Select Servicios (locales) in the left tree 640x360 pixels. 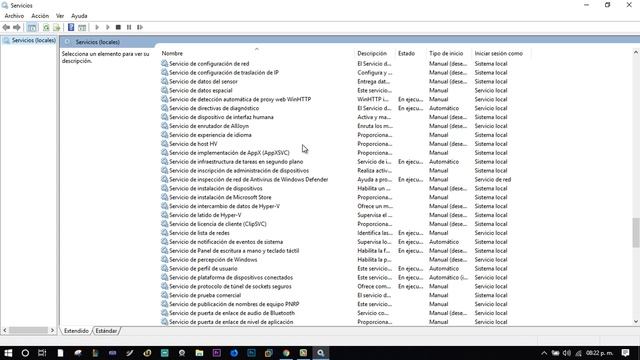click(x=33, y=40)
